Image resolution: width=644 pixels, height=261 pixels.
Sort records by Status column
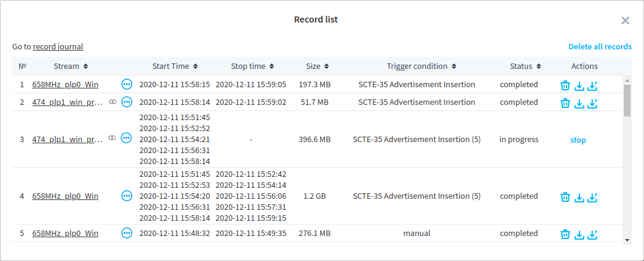pyautogui.click(x=526, y=66)
